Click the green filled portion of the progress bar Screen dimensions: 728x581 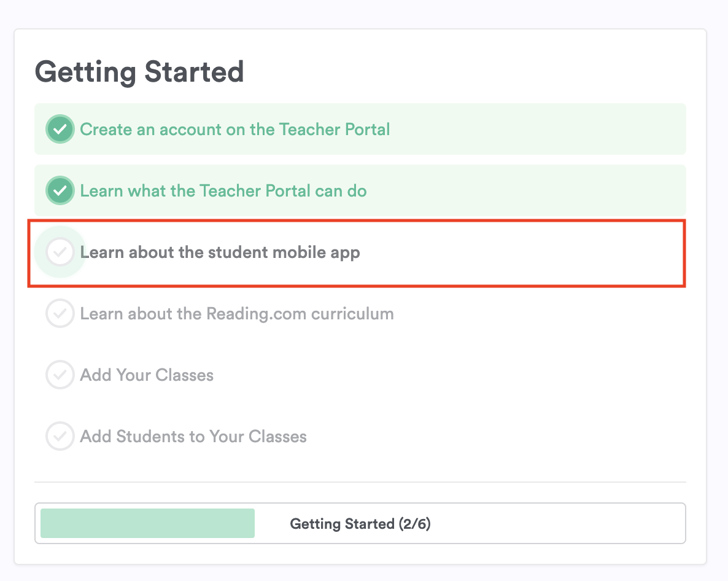click(x=147, y=523)
